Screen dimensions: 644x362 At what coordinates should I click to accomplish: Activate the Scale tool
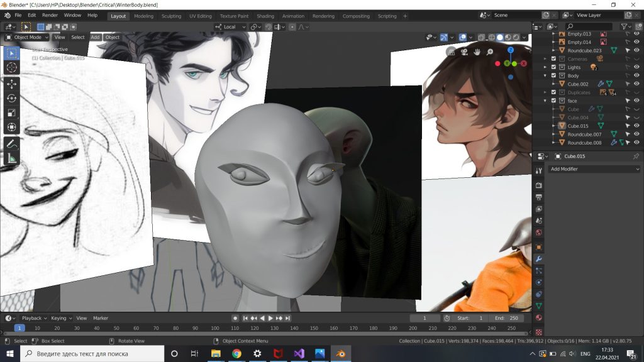(11, 112)
